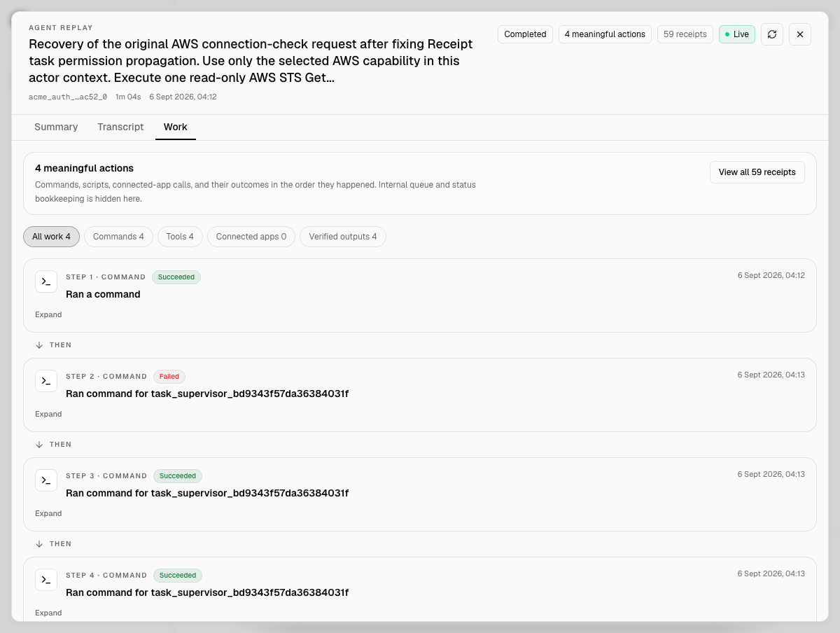Switch to the Summary tab

(56, 127)
